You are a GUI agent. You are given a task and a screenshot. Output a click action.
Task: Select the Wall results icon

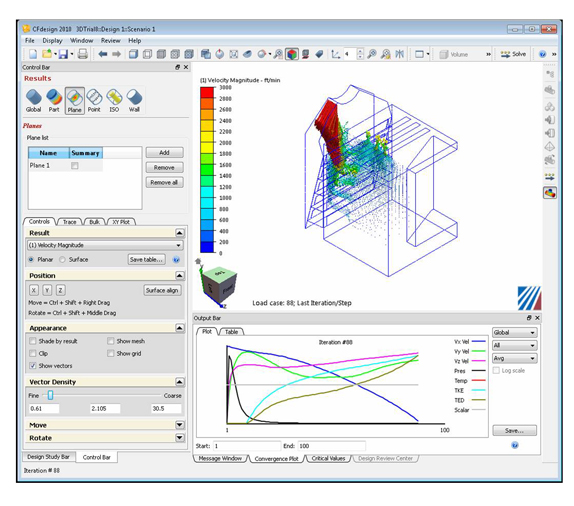134,101
